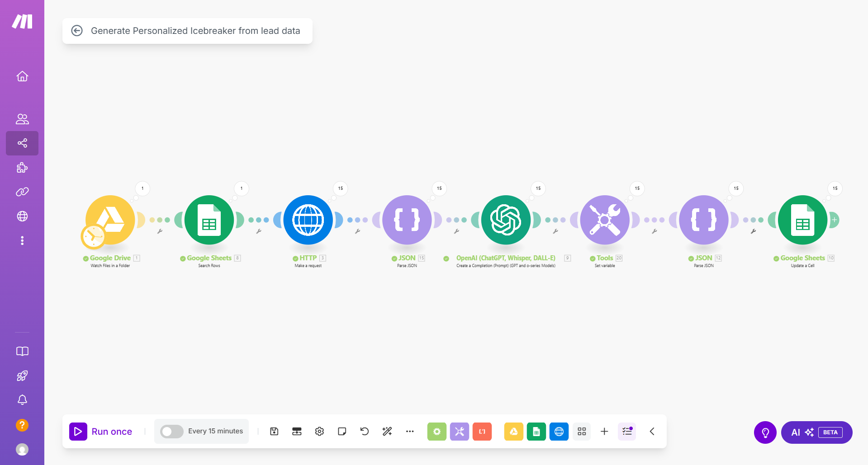Open operations bubble above Google Drive module
Viewport: 868px width, 465px height.
coord(142,188)
